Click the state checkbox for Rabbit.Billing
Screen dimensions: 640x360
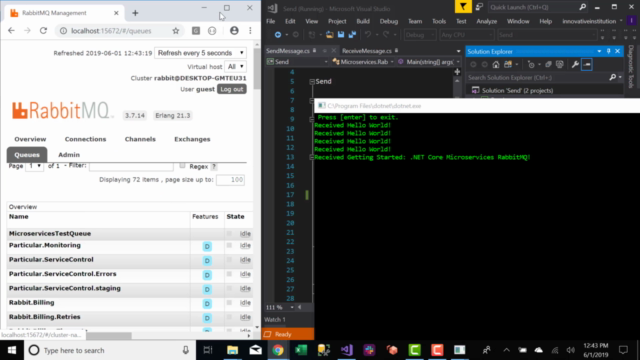(x=229, y=302)
